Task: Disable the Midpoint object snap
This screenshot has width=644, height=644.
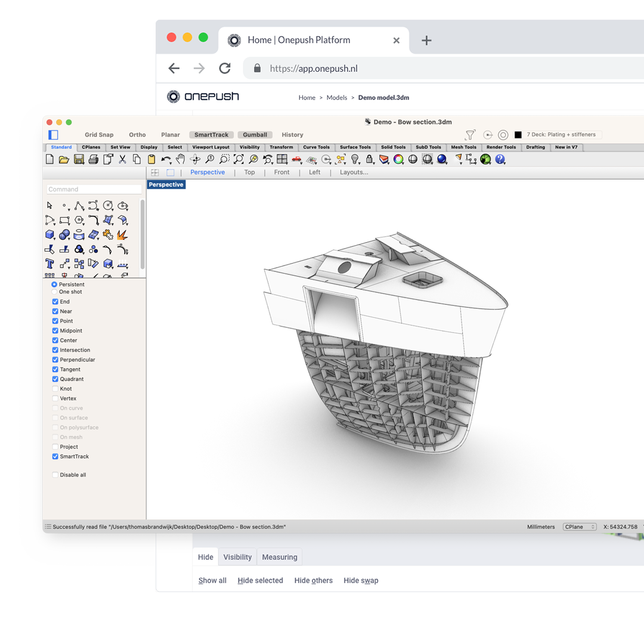Action: point(54,330)
